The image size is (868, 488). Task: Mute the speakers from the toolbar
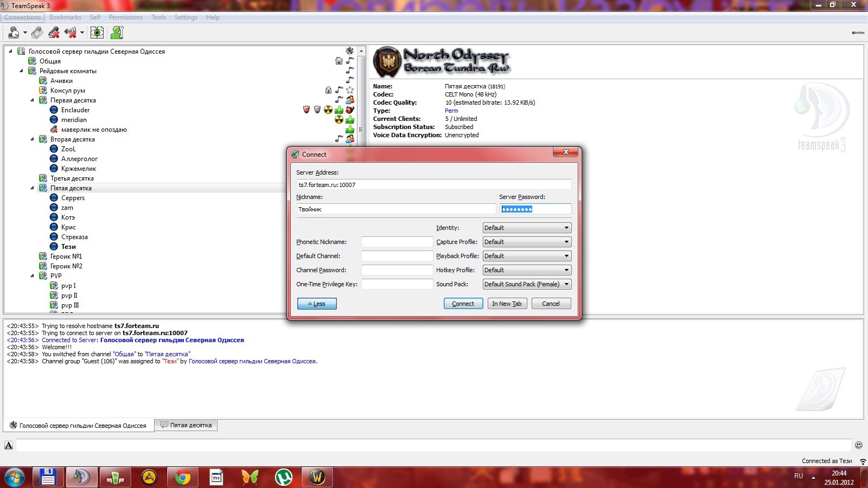point(71,33)
